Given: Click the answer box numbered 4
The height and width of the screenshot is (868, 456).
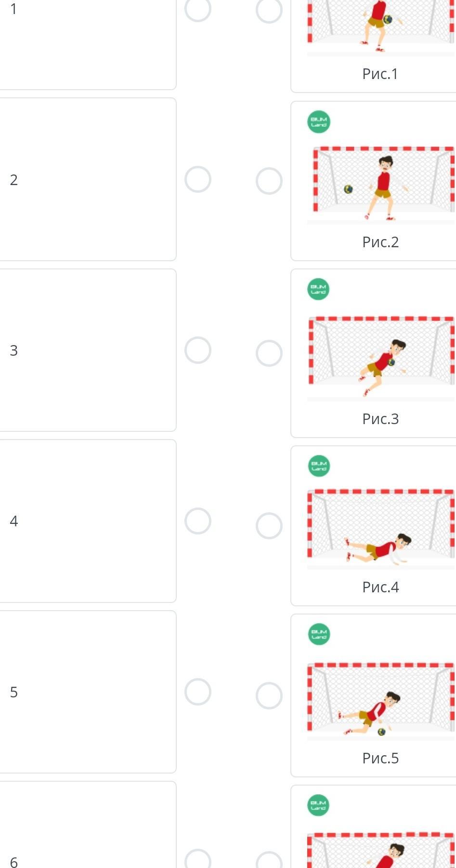Looking at the screenshot, I should [x=87, y=521].
